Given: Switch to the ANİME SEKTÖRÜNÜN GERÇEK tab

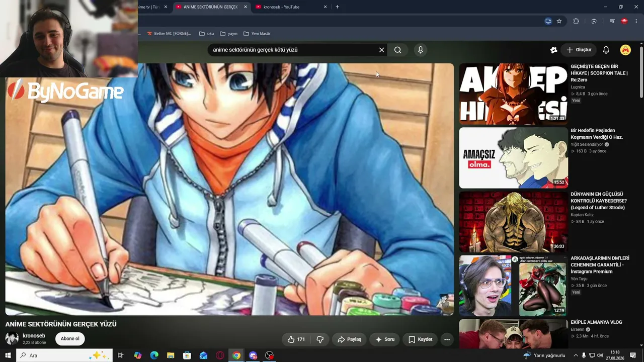Looking at the screenshot, I should [210, 7].
